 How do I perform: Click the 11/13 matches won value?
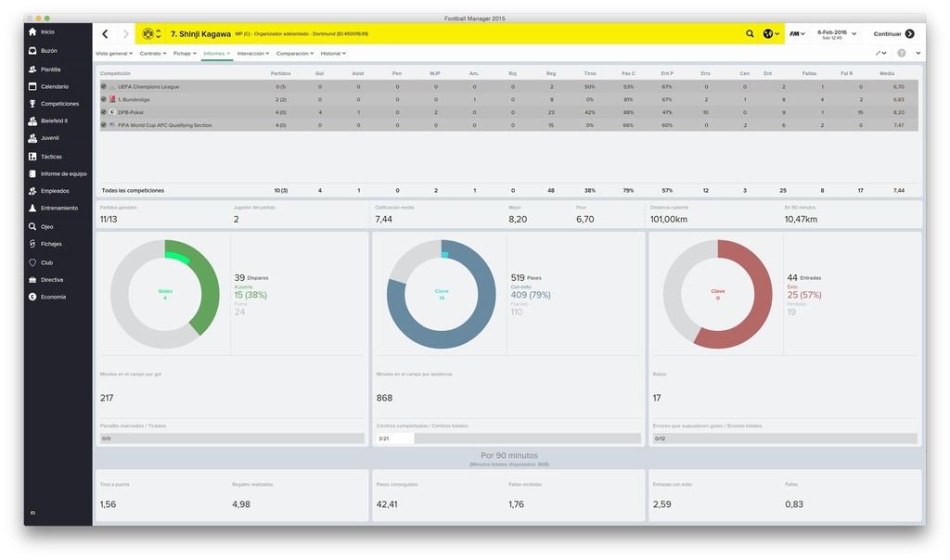[x=109, y=219]
